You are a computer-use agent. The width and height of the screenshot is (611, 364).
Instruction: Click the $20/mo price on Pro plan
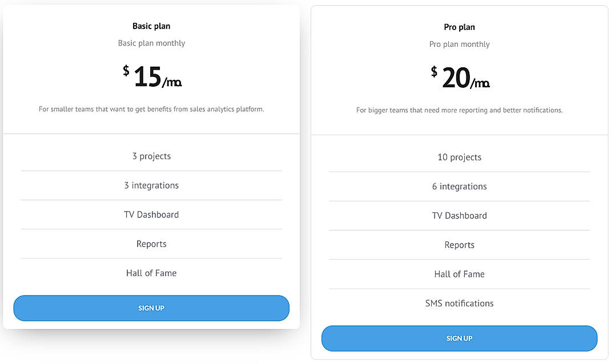click(459, 77)
